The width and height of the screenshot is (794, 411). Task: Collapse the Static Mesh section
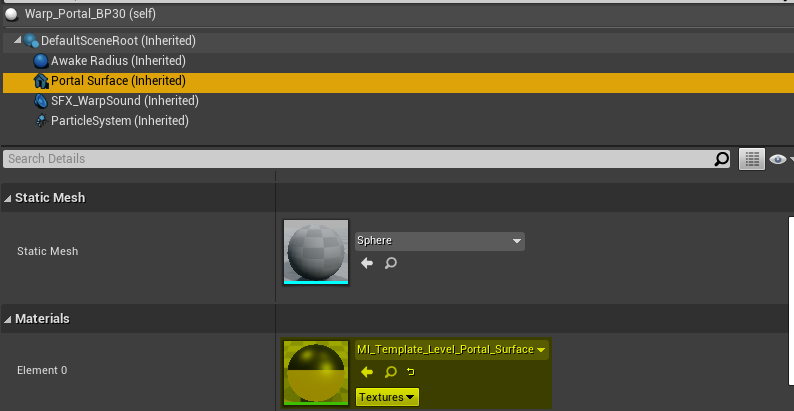[x=8, y=198]
